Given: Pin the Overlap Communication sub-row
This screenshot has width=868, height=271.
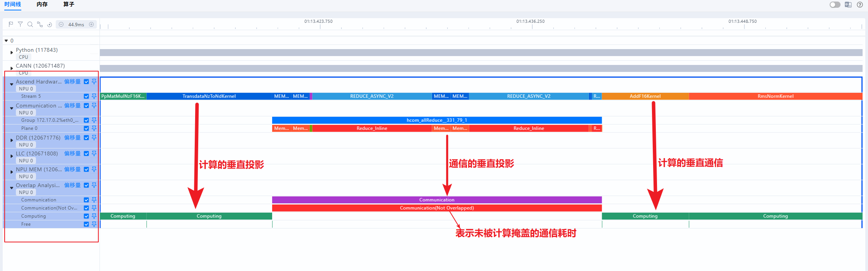Looking at the screenshot, I should (94, 200).
